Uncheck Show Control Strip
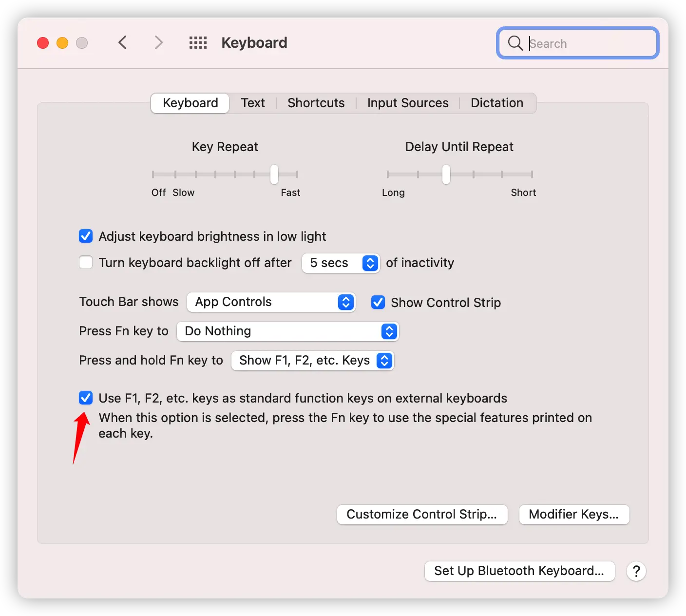The width and height of the screenshot is (686, 616). (378, 303)
